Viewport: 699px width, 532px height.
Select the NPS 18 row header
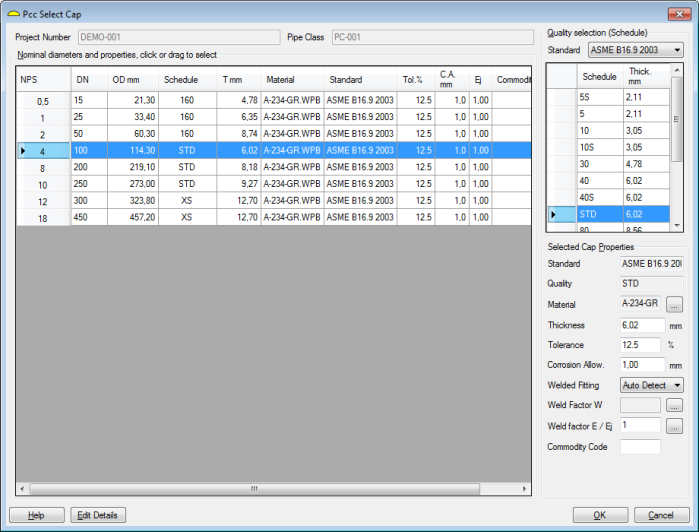pos(43,218)
